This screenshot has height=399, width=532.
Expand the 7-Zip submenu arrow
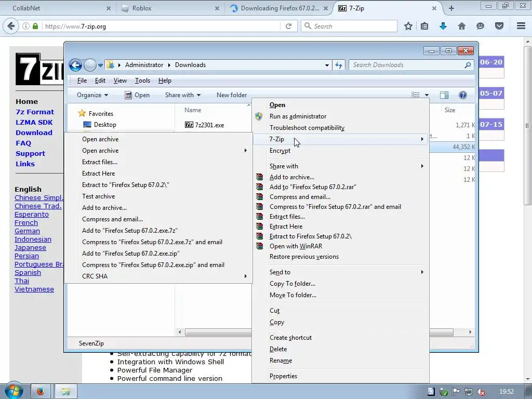[422, 139]
